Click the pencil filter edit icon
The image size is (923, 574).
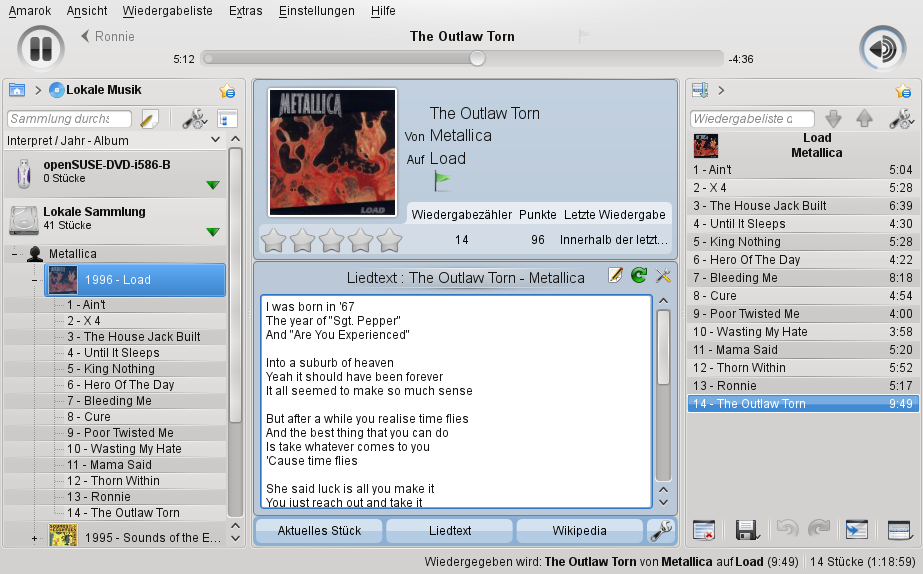tap(150, 119)
